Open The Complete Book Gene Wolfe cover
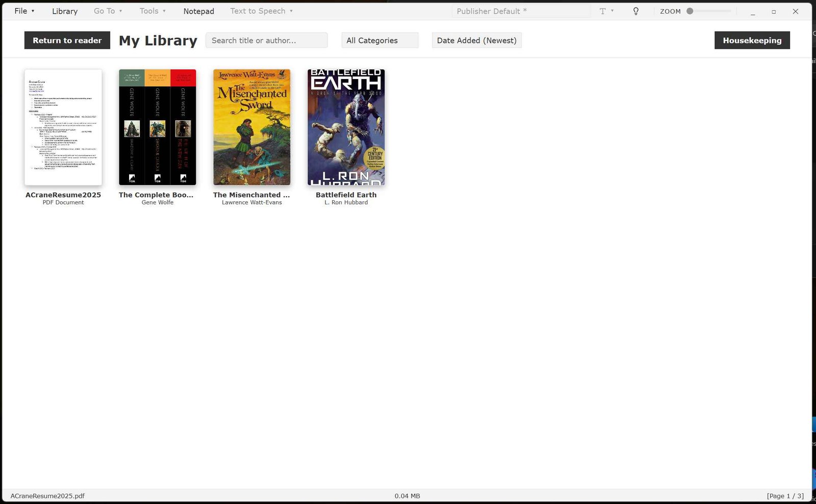The image size is (816, 504). point(158,127)
